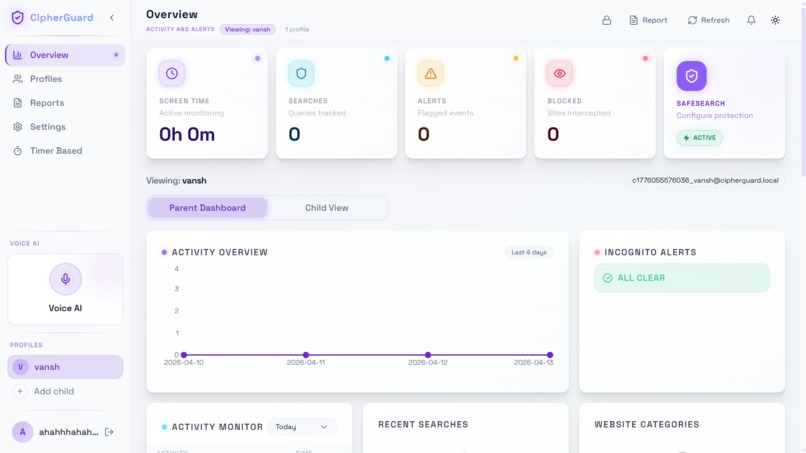Click Configure protection link

point(715,116)
